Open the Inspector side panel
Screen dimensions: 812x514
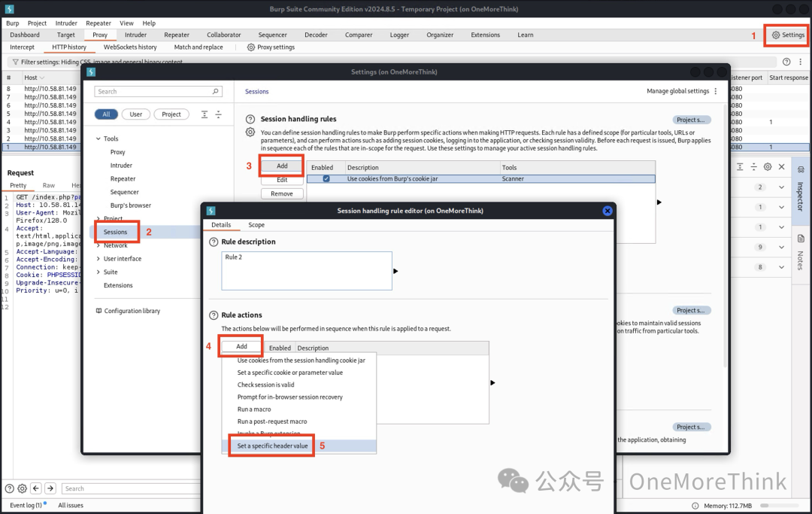pyautogui.click(x=801, y=190)
